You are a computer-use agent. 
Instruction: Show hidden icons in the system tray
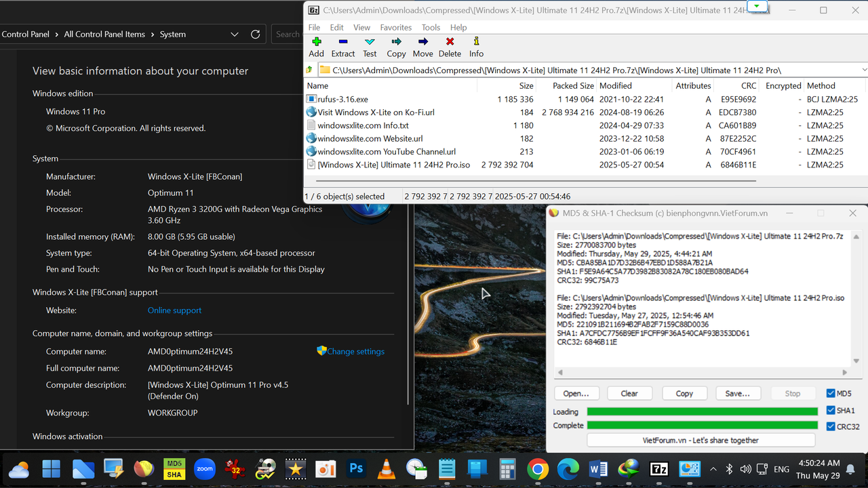click(x=713, y=468)
